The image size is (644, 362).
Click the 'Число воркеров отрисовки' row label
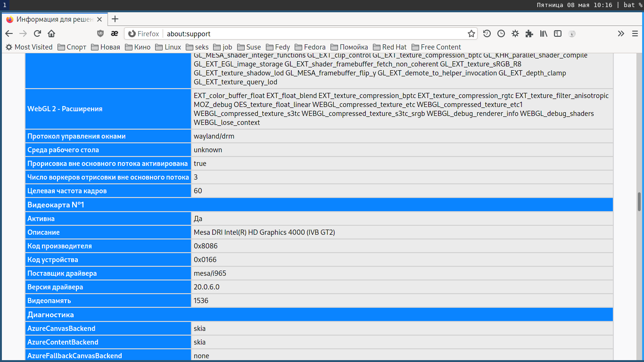[108, 177]
